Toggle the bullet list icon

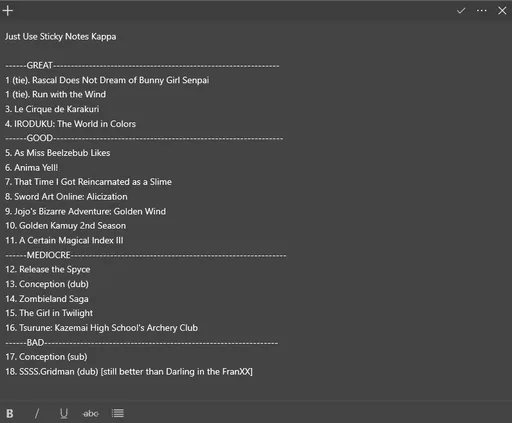click(x=118, y=413)
